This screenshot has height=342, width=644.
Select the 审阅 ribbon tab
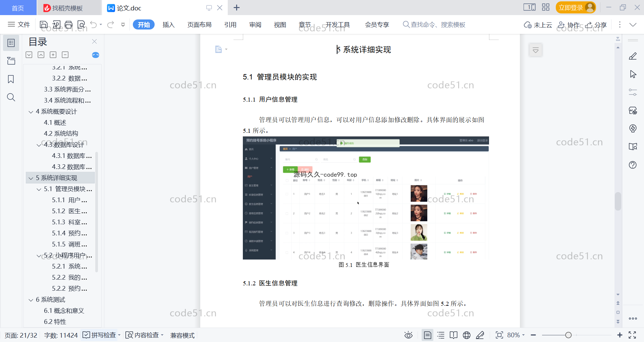pos(255,24)
